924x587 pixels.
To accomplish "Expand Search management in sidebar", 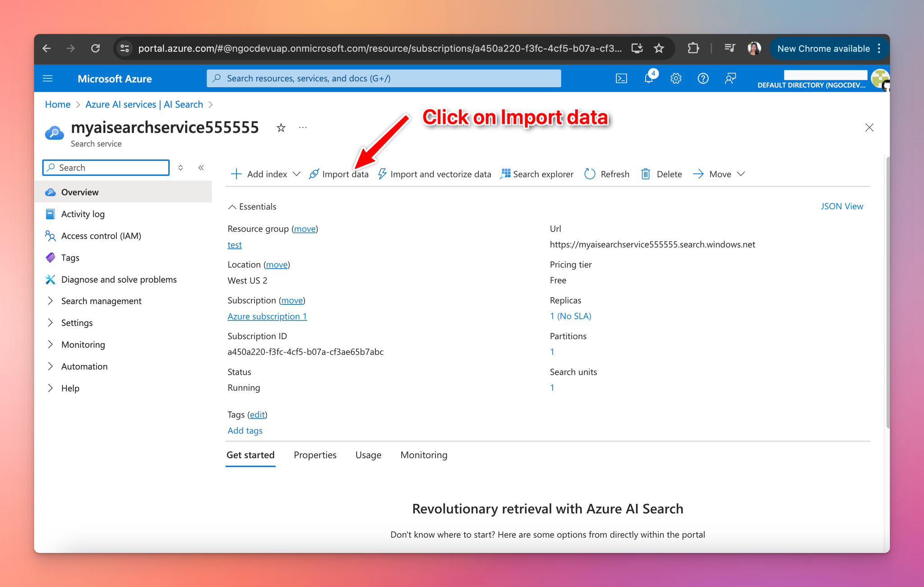I will click(x=102, y=301).
